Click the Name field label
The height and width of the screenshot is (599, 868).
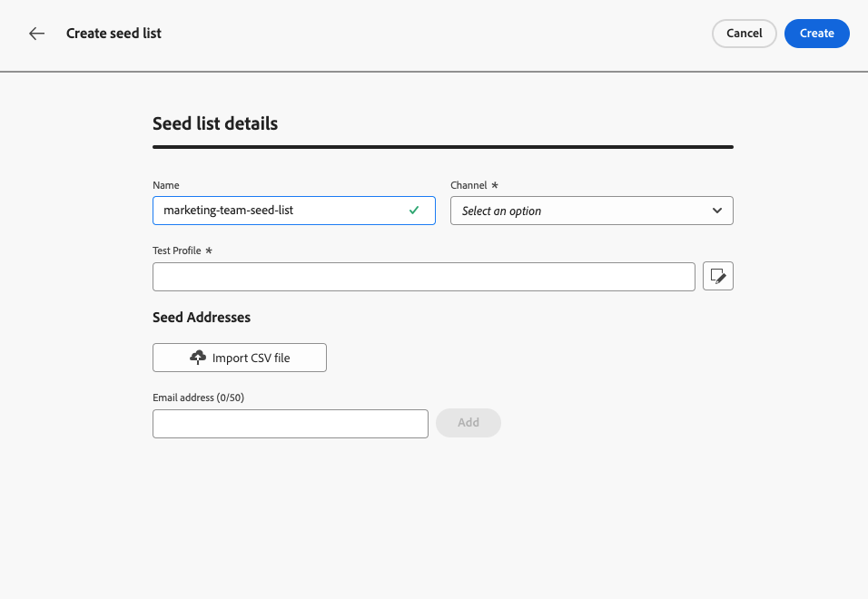[166, 185]
